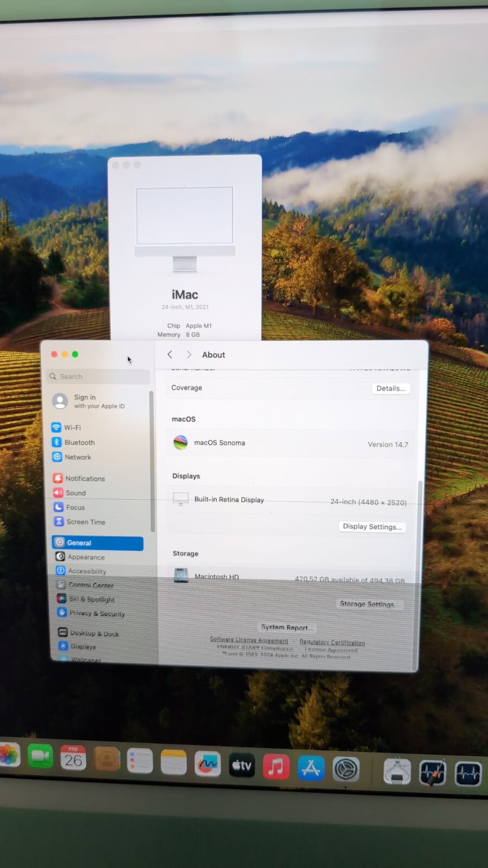The image size is (488, 868).
Task: Open System Information chip icon in Dock
Action: tap(397, 771)
